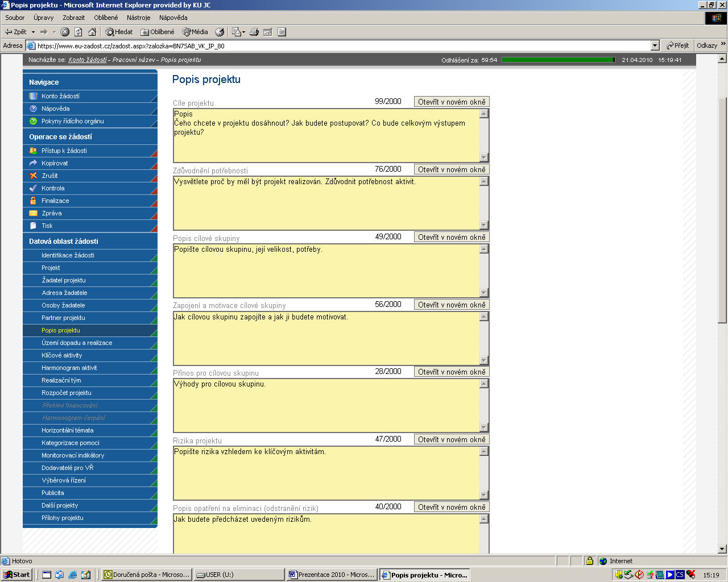The image size is (728, 582).
Task: Click the Nápověda help icon in sidebar
Action: pyautogui.click(x=33, y=109)
